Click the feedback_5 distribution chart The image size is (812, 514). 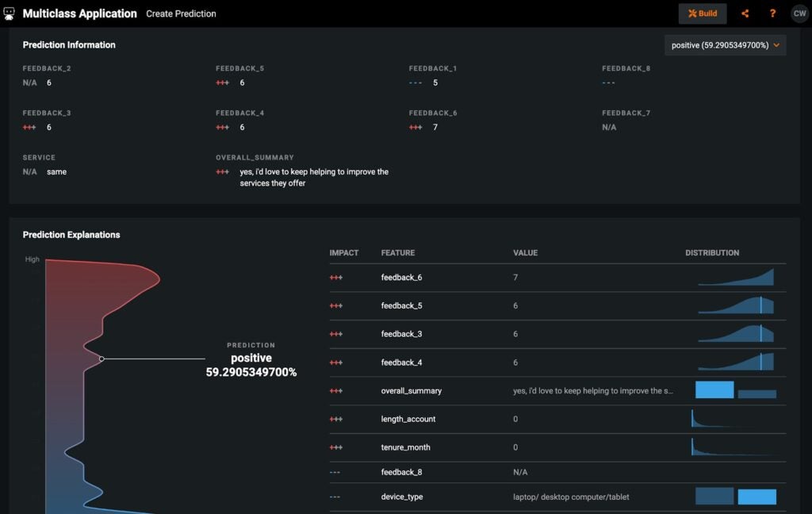(x=735, y=306)
